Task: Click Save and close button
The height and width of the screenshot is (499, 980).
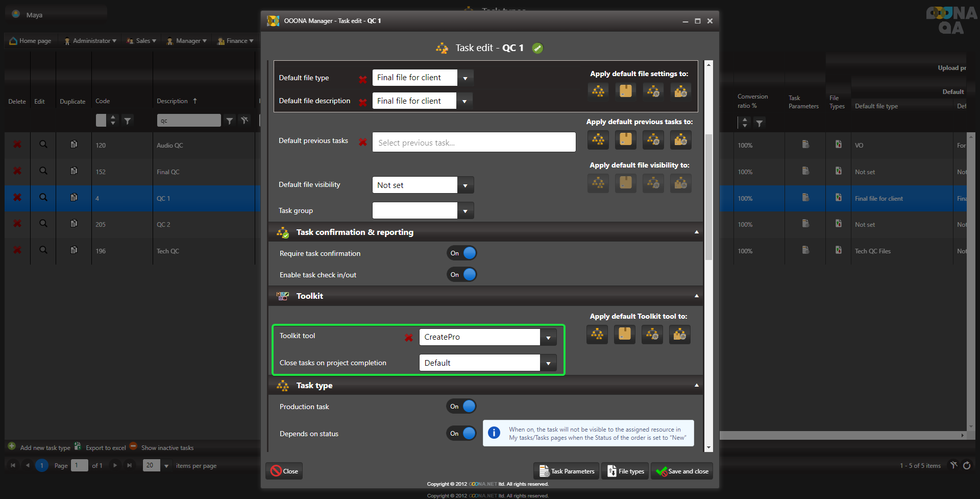Action: click(x=682, y=471)
